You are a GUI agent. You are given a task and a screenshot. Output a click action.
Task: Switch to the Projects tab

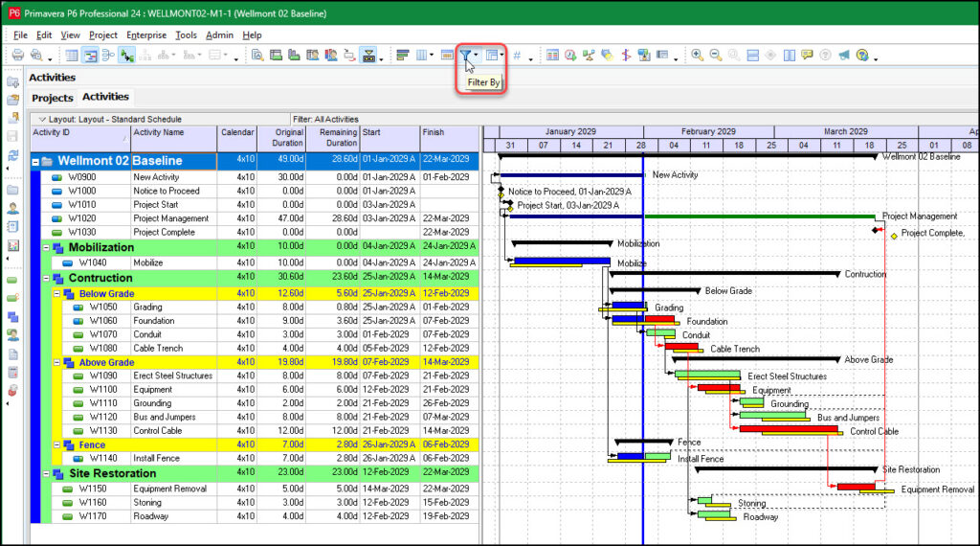[x=53, y=98]
